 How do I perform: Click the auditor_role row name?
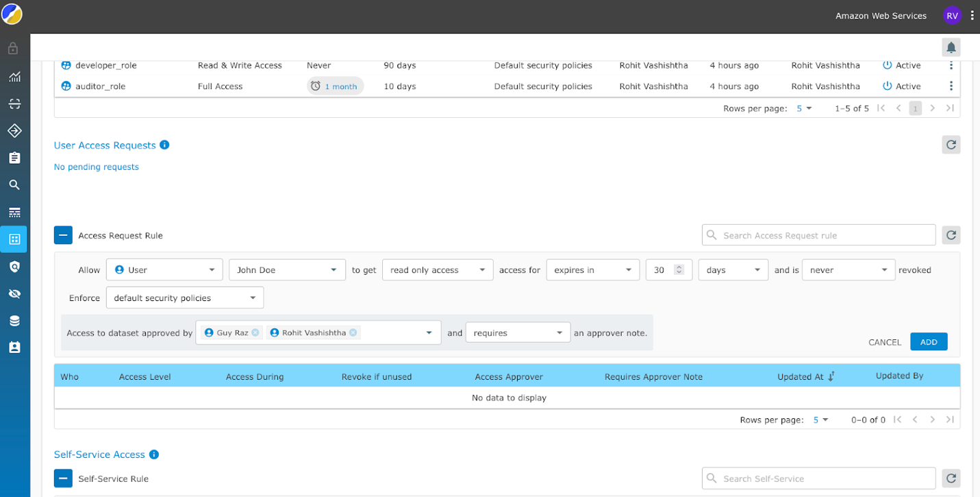(101, 86)
